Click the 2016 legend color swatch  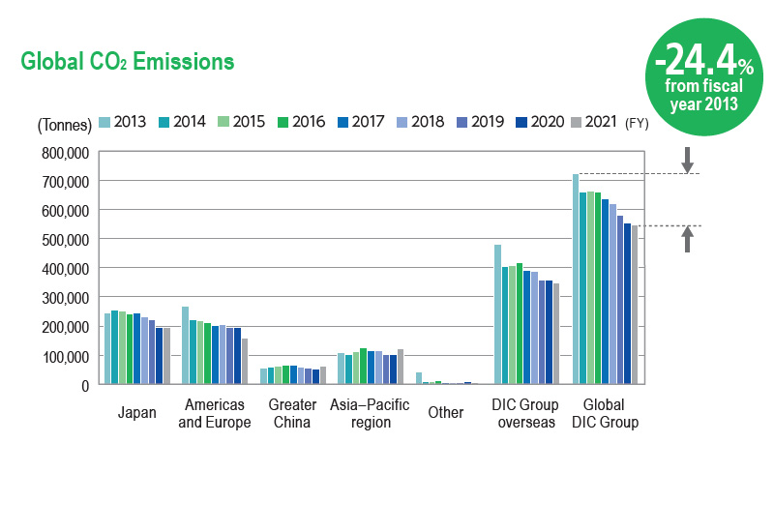tap(283, 123)
